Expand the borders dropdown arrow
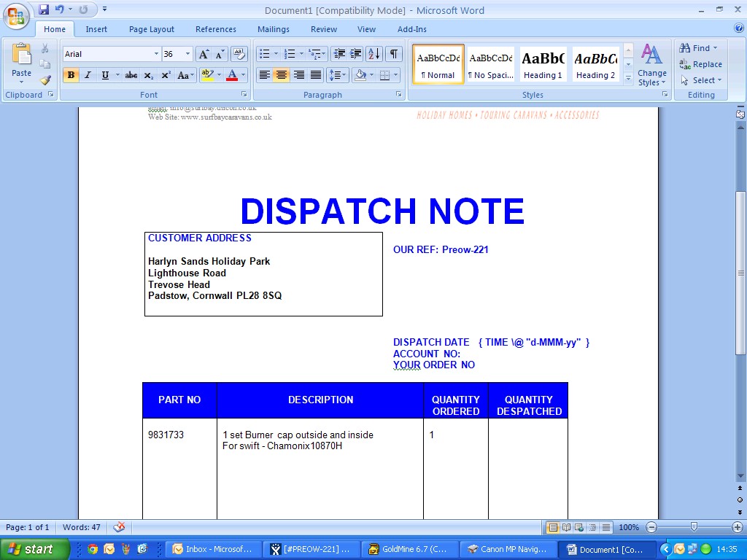 pyautogui.click(x=395, y=75)
